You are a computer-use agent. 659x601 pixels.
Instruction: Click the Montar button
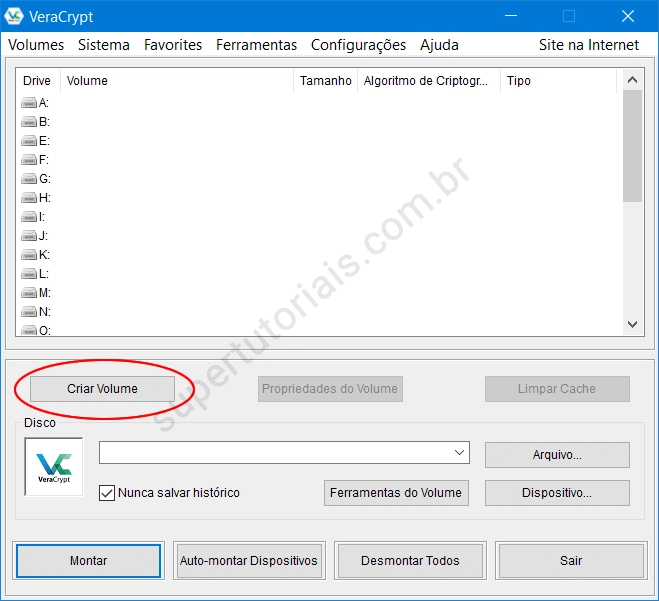click(88, 561)
